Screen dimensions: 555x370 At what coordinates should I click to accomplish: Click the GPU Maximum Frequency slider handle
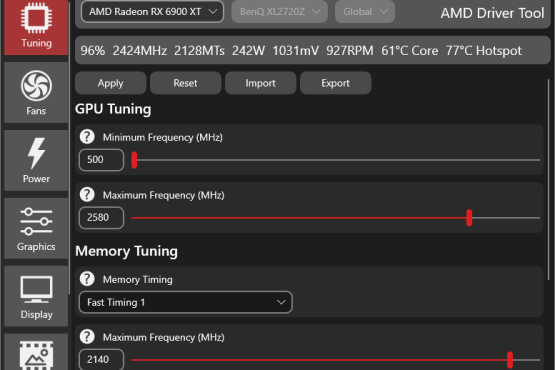point(469,218)
